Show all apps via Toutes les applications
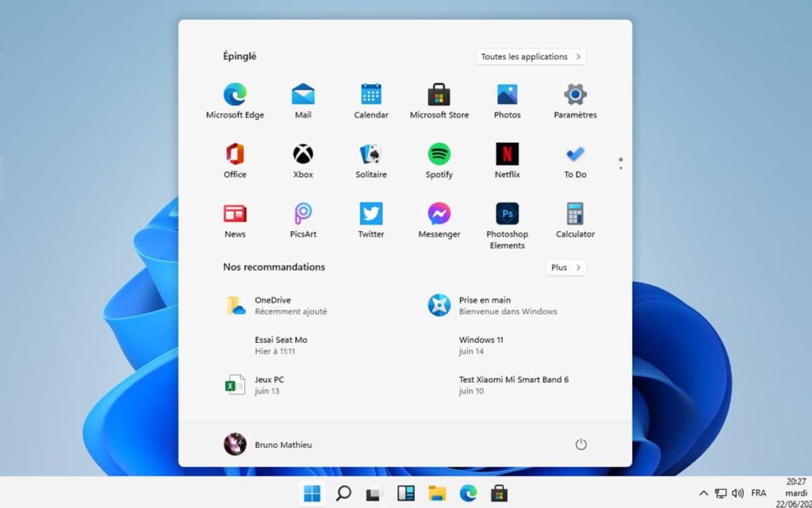The width and height of the screenshot is (812, 508). [x=530, y=56]
